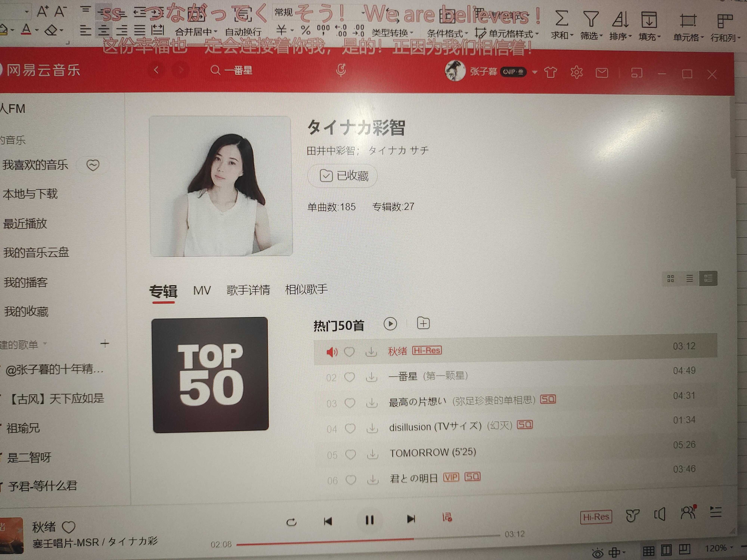Switch to the MV tab

pyautogui.click(x=202, y=290)
